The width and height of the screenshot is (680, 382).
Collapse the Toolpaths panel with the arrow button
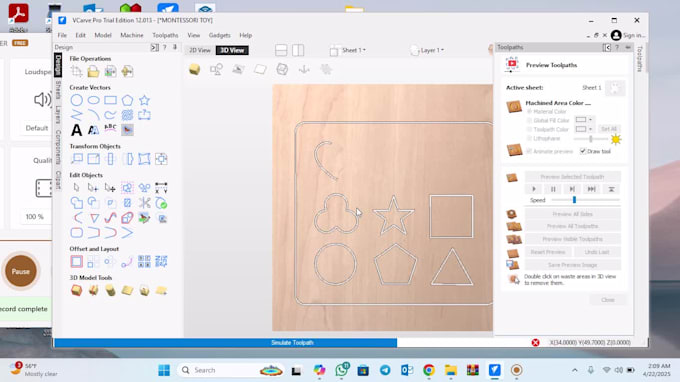607,47
